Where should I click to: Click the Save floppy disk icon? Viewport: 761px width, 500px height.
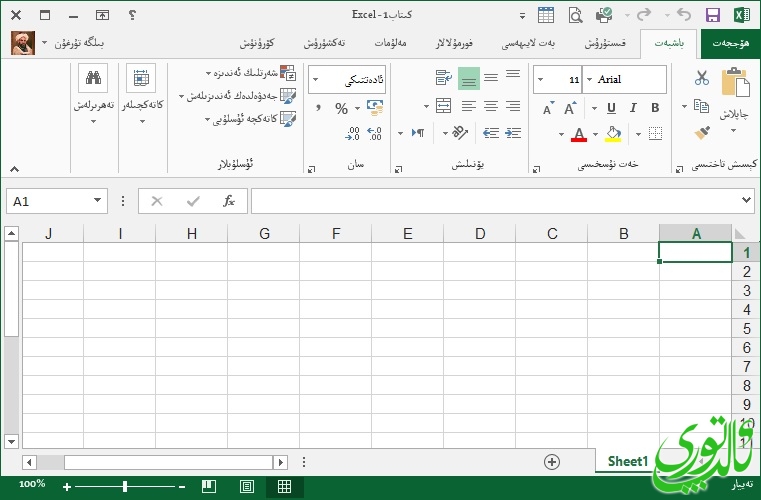[x=712, y=15]
